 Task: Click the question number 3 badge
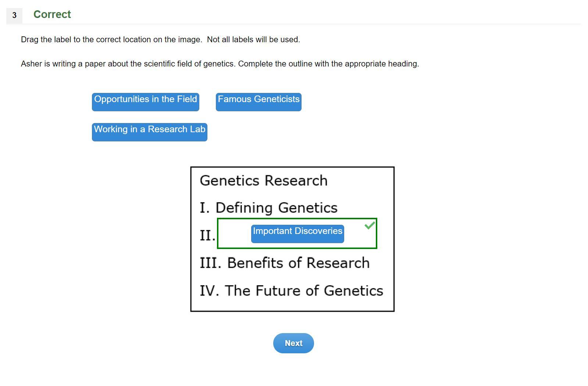(x=14, y=15)
